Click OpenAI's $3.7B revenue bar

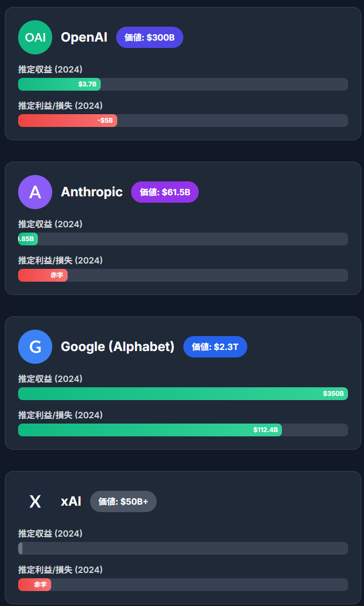59,84
